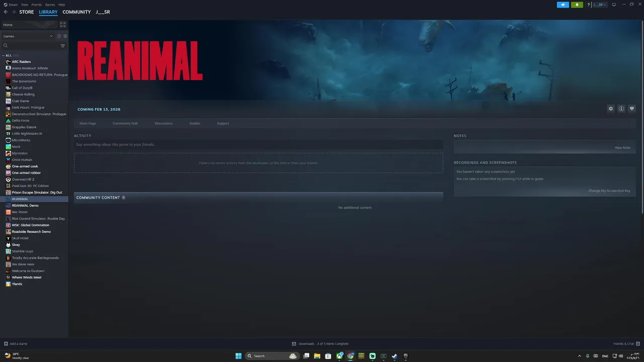Select REANIMAL Demo in the list
This screenshot has width=644, height=362.
pyautogui.click(x=25, y=206)
